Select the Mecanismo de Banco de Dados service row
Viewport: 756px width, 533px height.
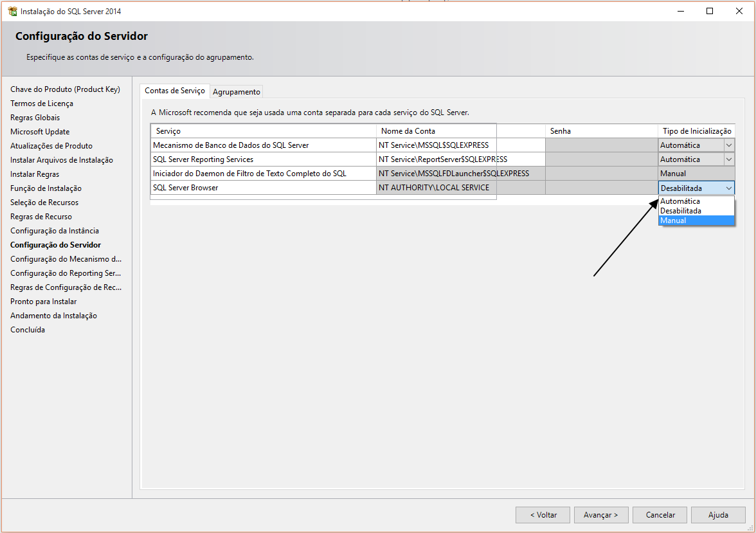click(x=264, y=145)
